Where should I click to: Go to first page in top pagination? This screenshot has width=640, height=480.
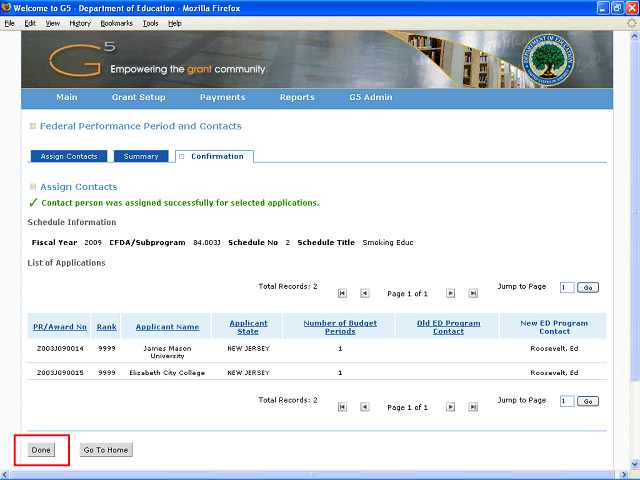(x=342, y=293)
